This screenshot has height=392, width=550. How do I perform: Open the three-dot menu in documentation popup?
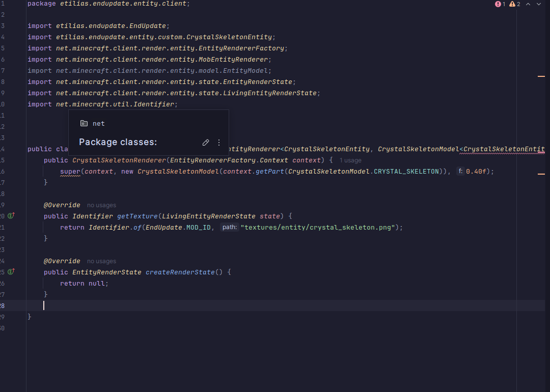(219, 143)
